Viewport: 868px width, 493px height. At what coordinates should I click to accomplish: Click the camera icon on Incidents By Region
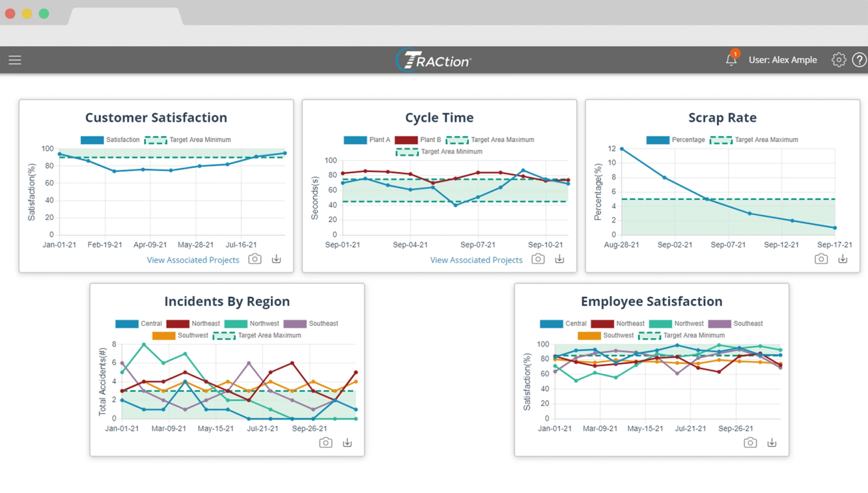pyautogui.click(x=326, y=443)
